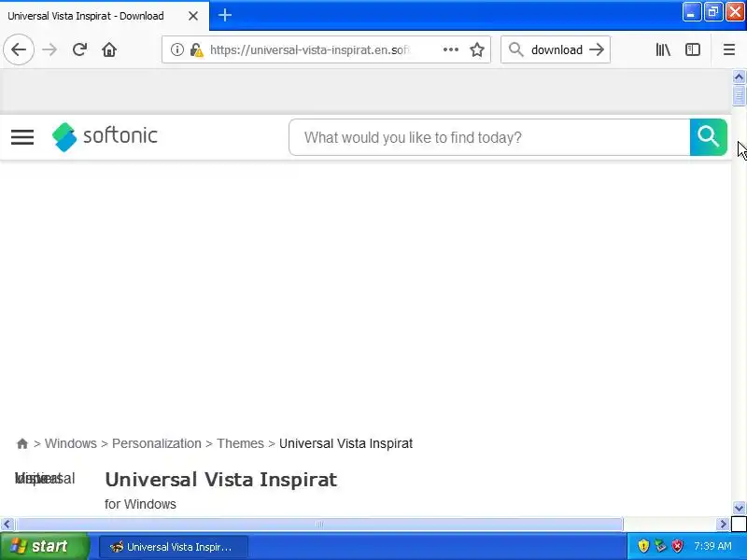Viewport: 747px width, 560px height.
Task: Click the download search field in toolbar
Action: [557, 49]
